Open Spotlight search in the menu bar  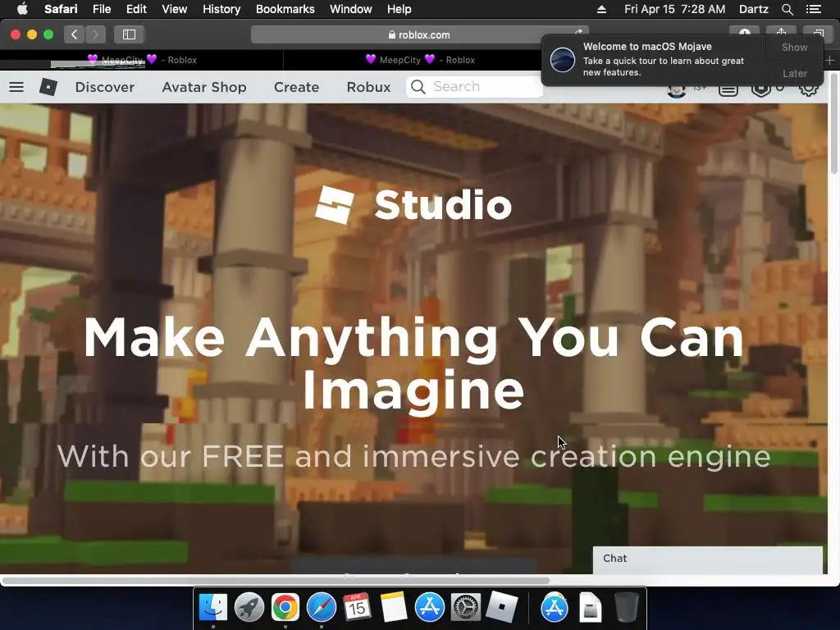(x=787, y=9)
